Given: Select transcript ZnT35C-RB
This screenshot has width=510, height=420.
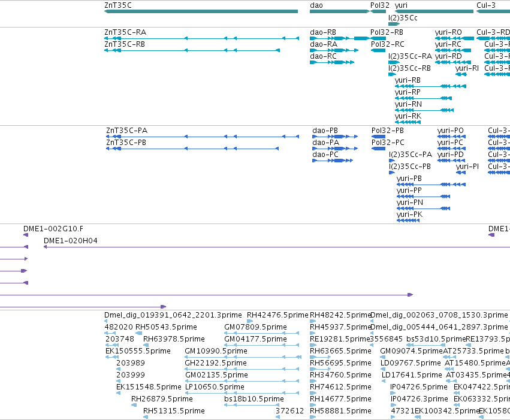Looking at the screenshot, I should click(192, 50).
